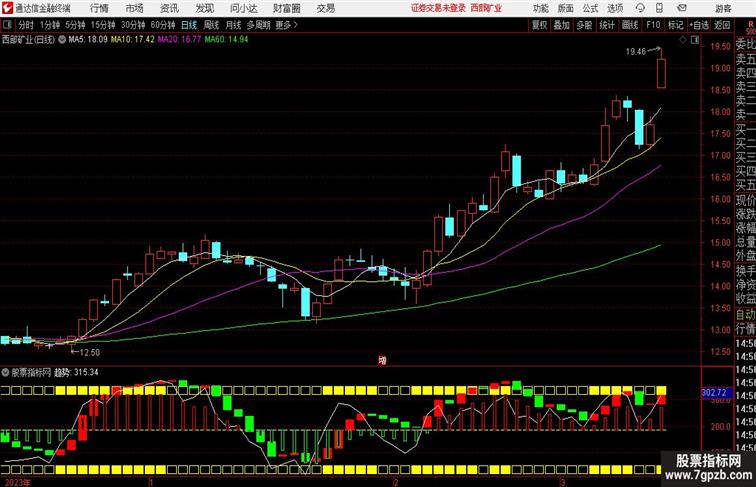This screenshot has width=756, height=487.
Task: Click the 复权 button
Action: click(x=539, y=25)
